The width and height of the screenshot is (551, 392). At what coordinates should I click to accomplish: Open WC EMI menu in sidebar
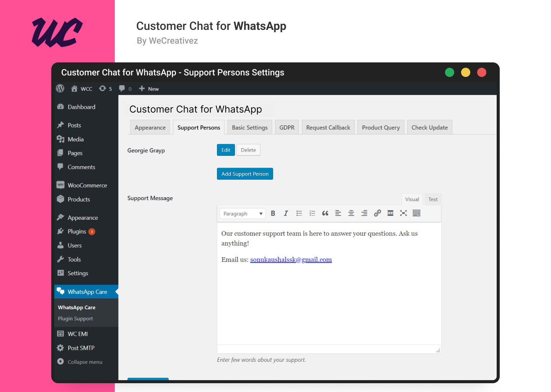86,334
